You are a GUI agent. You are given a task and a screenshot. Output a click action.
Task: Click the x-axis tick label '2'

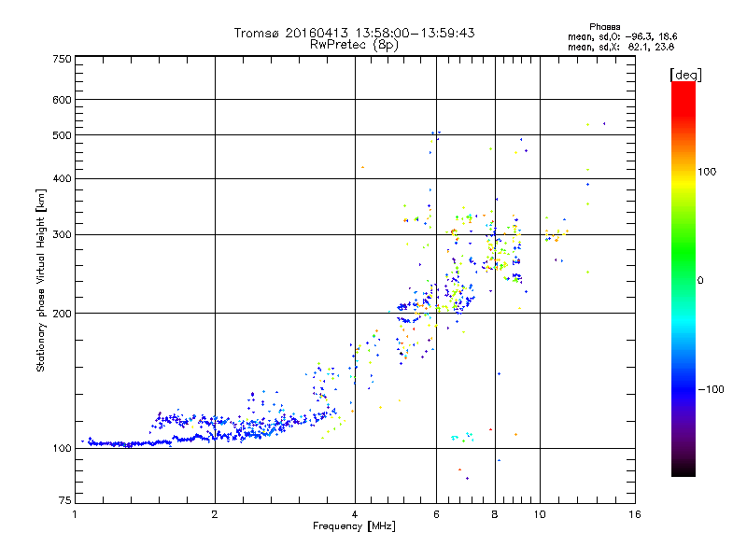click(215, 514)
